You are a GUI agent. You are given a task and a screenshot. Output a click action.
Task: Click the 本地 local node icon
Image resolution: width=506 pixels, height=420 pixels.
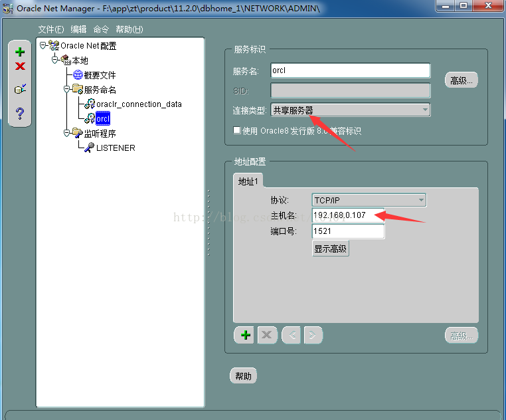coord(66,60)
